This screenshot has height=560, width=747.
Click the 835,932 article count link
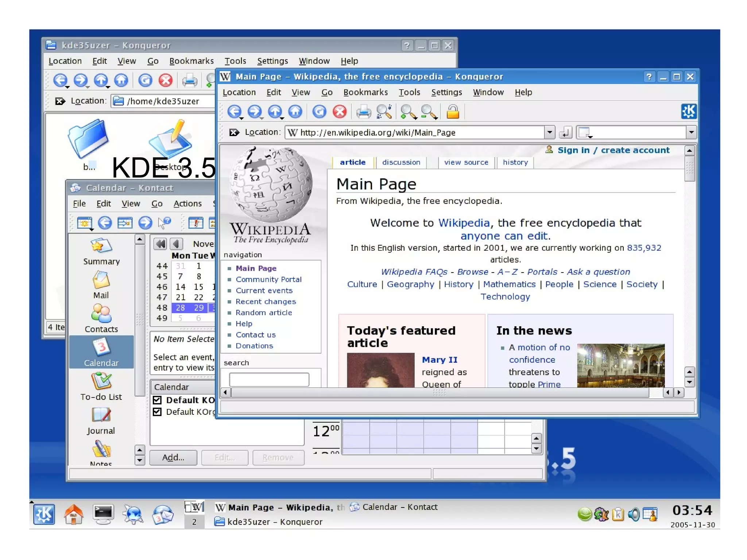pyautogui.click(x=644, y=248)
